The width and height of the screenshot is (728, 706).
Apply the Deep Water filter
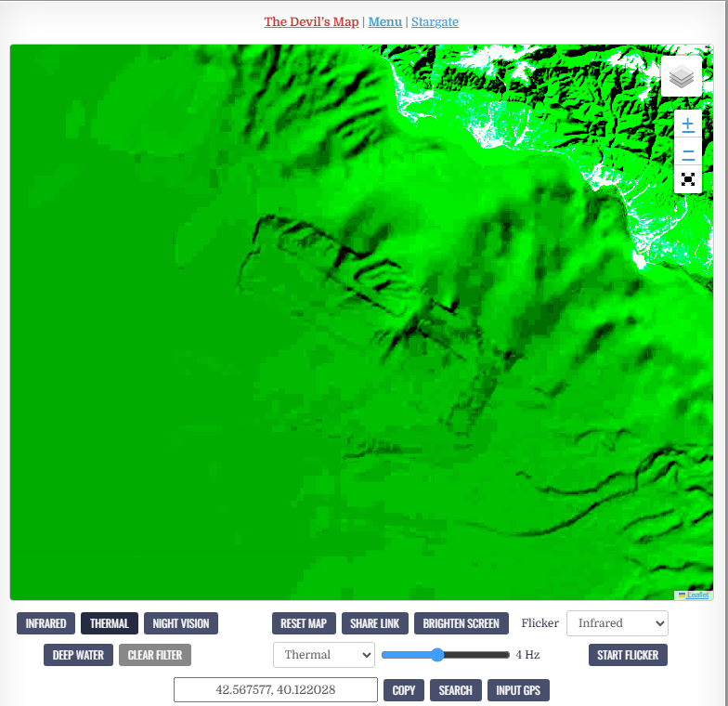[78, 655]
